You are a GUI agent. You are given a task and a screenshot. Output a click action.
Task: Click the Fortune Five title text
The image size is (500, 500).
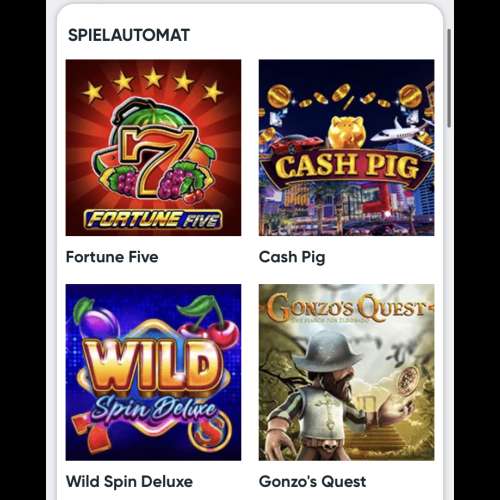click(112, 257)
